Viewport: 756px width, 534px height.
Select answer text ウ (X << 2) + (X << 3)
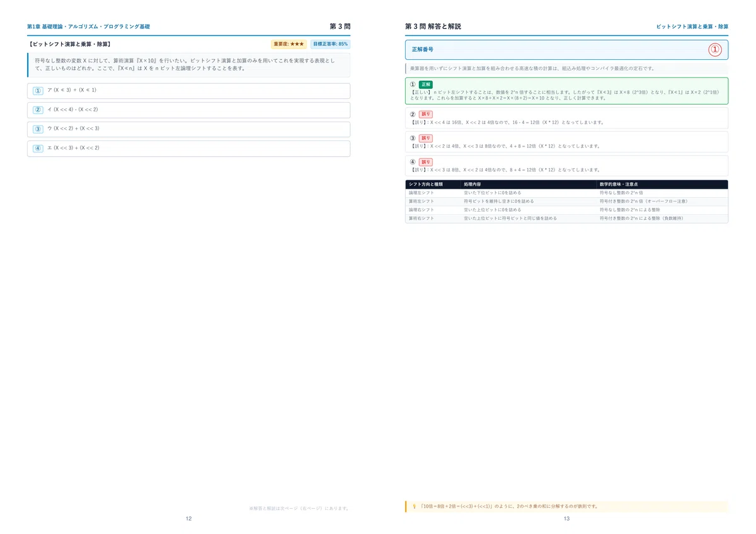click(x=73, y=129)
